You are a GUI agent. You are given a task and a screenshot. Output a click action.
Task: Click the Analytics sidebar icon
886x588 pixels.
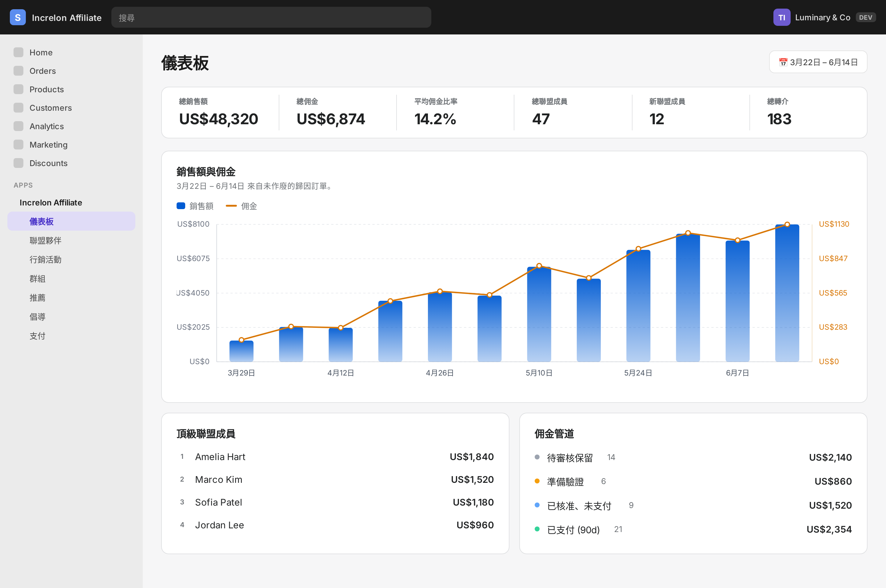click(18, 126)
